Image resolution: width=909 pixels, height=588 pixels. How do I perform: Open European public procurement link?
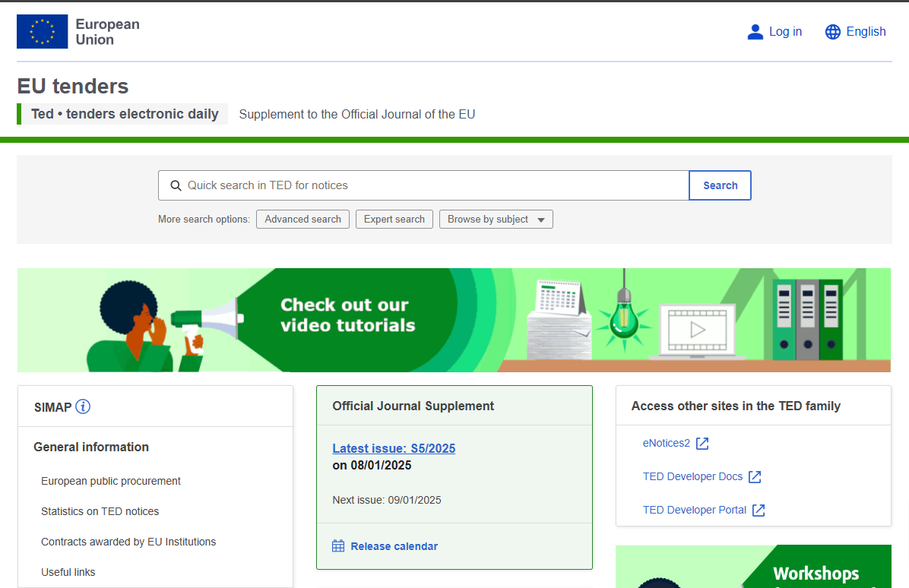111,482
